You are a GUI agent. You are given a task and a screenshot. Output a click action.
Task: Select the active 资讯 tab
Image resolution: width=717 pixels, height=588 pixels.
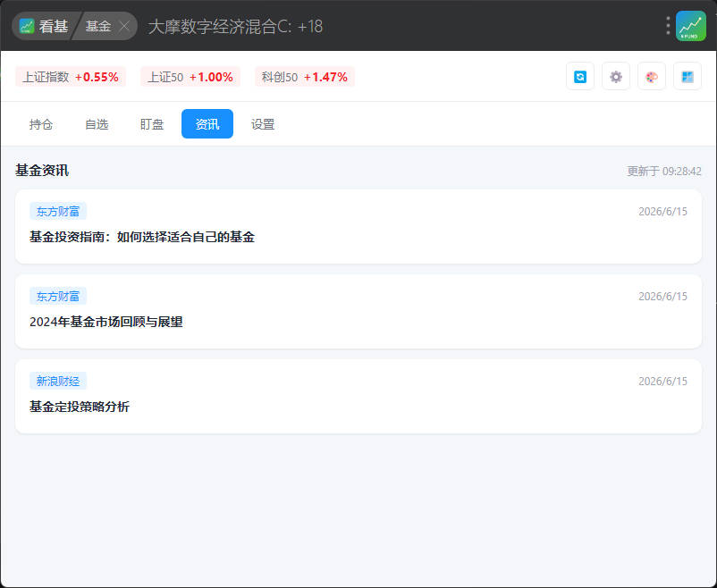(207, 124)
